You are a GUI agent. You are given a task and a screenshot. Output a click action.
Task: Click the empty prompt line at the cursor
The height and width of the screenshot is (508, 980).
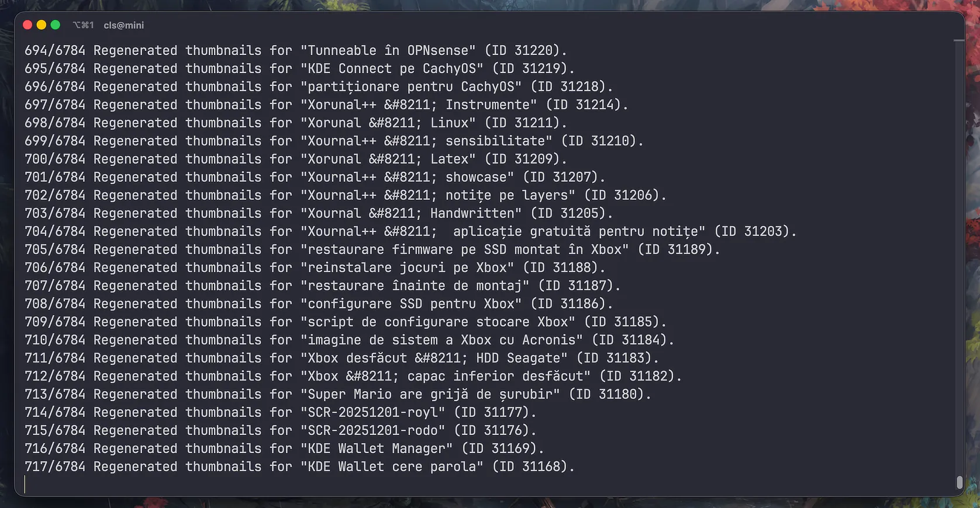pyautogui.click(x=175, y=485)
